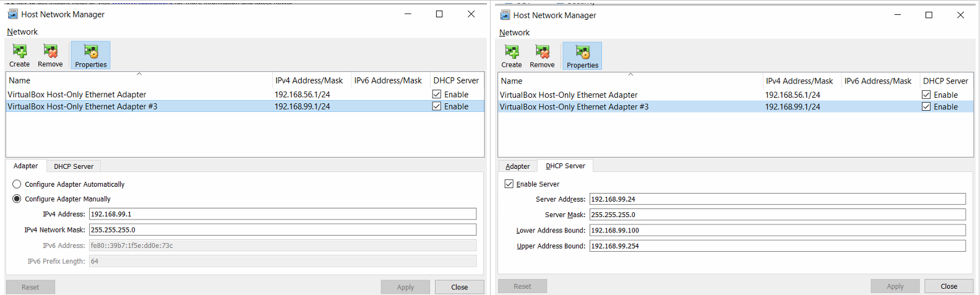Click Remove icon in right Host Network Manager

tap(542, 56)
